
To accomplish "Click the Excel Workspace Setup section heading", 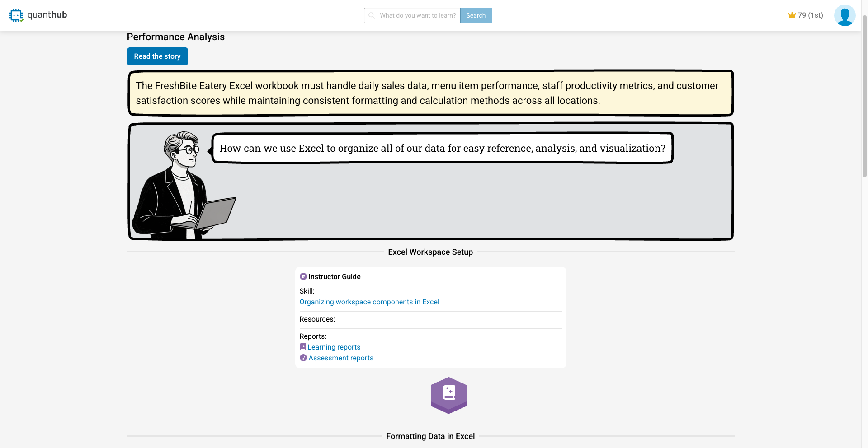I will click(x=430, y=252).
